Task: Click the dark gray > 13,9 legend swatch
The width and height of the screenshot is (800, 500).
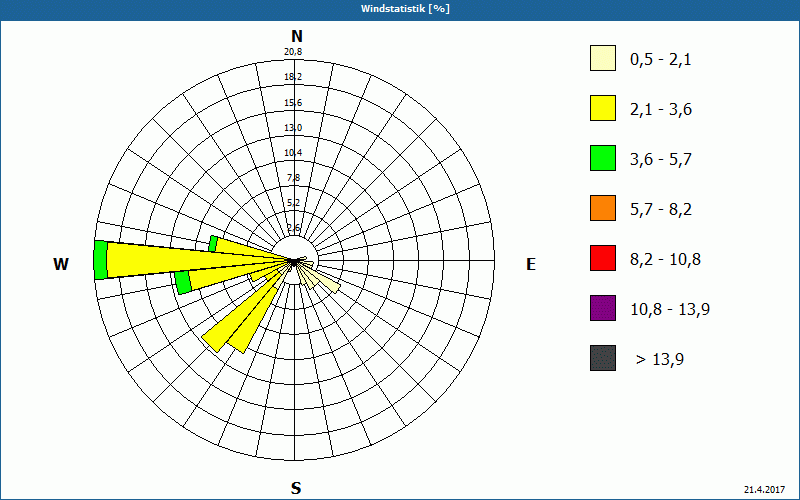Action: (x=603, y=358)
